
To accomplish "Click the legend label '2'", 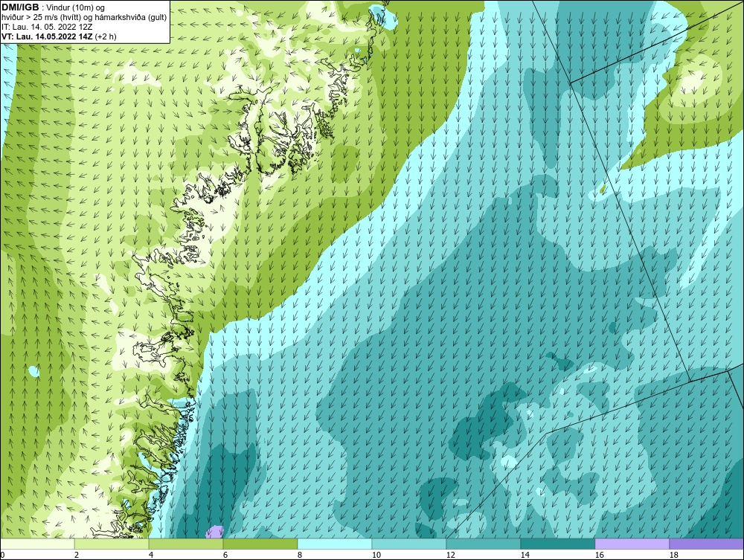I will tap(77, 555).
